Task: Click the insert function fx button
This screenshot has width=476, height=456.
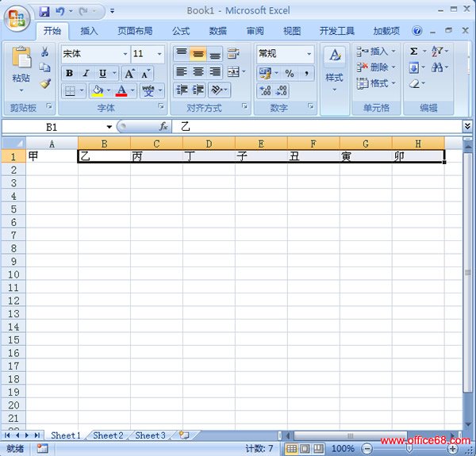Action: tap(163, 127)
